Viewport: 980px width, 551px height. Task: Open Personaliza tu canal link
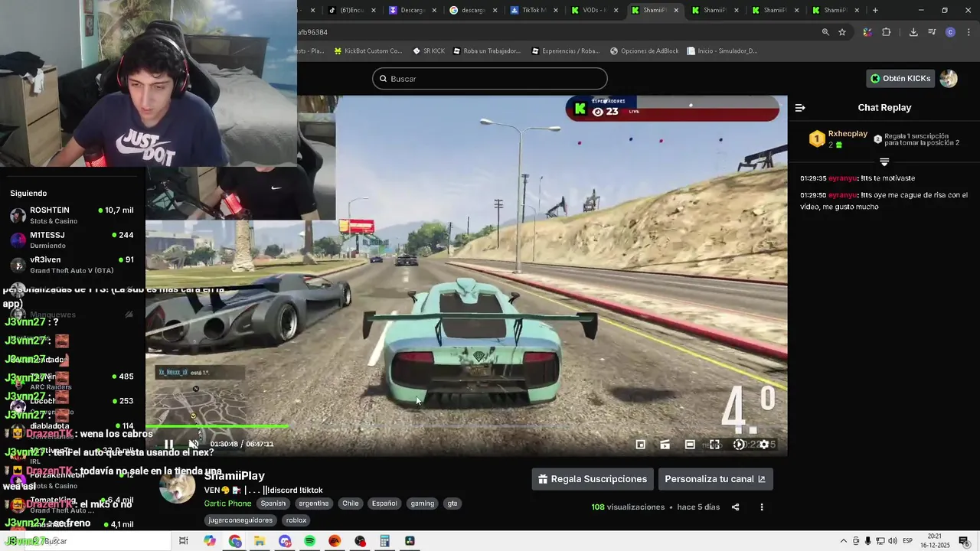click(x=715, y=479)
